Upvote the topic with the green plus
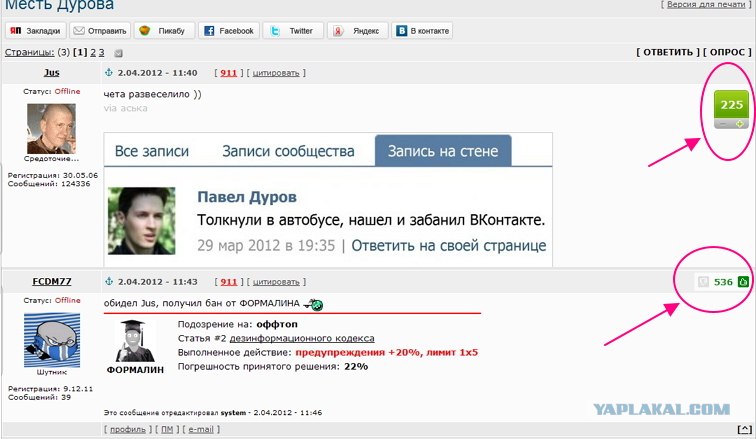 point(740,124)
